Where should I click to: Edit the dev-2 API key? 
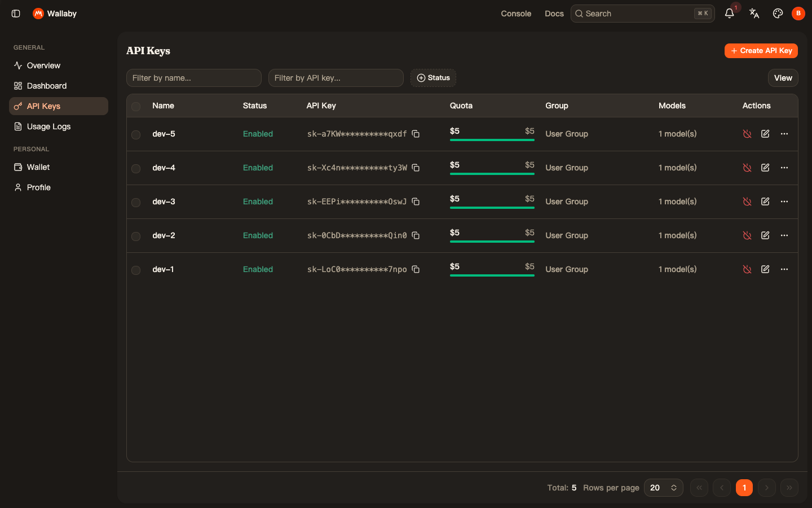pos(765,235)
